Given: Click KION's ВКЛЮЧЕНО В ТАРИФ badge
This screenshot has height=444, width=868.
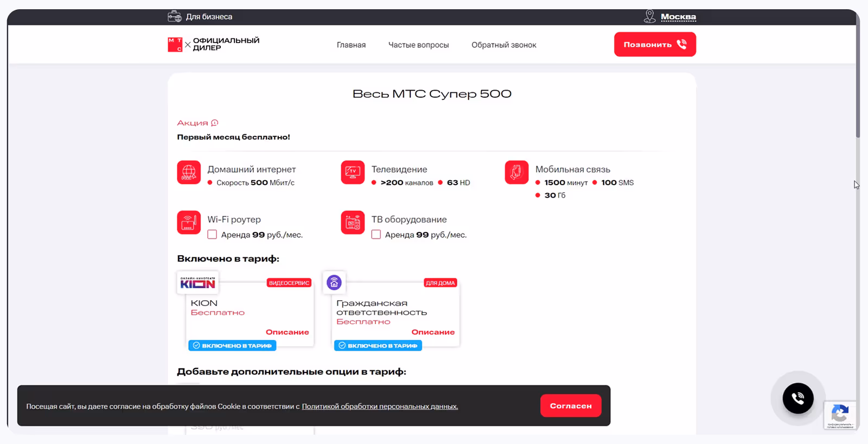Looking at the screenshot, I should pos(232,345).
